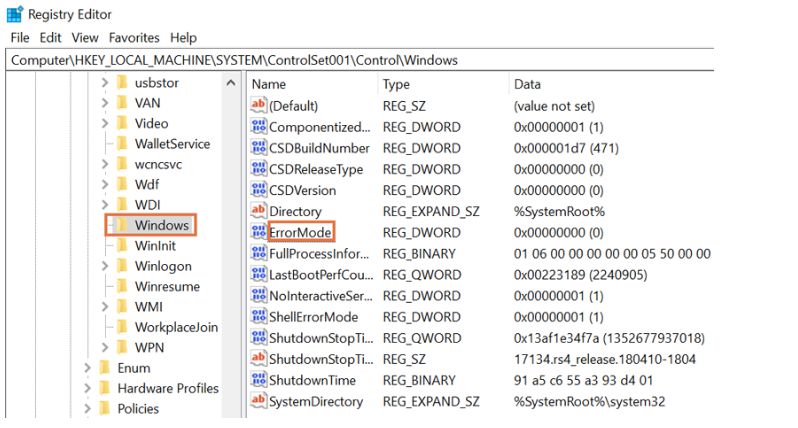
Task: Click the CSDVersion value icon
Action: tap(259, 190)
